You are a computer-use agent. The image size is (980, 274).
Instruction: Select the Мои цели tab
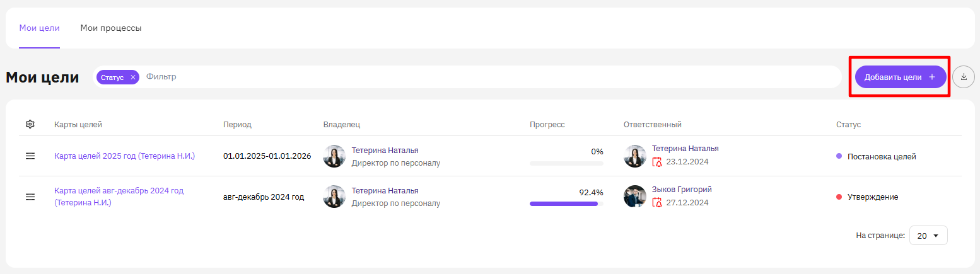(39, 28)
